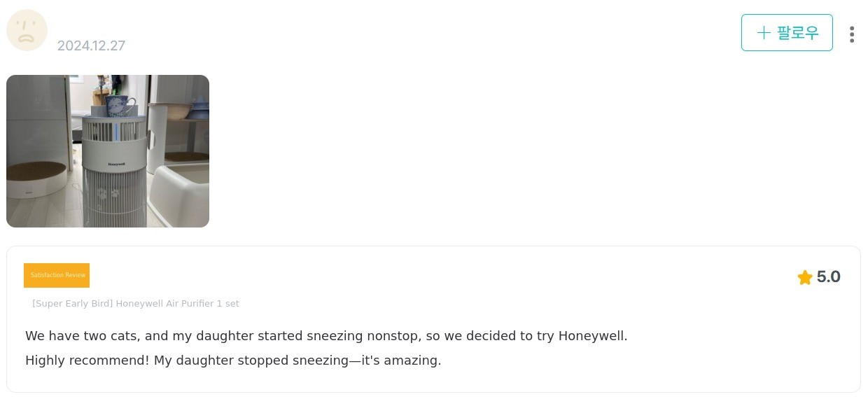This screenshot has height=399, width=868.
Task: Open the three-dot more options menu
Action: 851,34
